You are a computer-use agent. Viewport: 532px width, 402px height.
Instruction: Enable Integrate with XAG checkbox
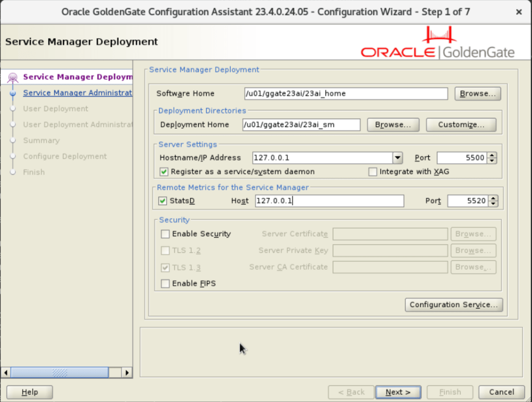pyautogui.click(x=372, y=172)
